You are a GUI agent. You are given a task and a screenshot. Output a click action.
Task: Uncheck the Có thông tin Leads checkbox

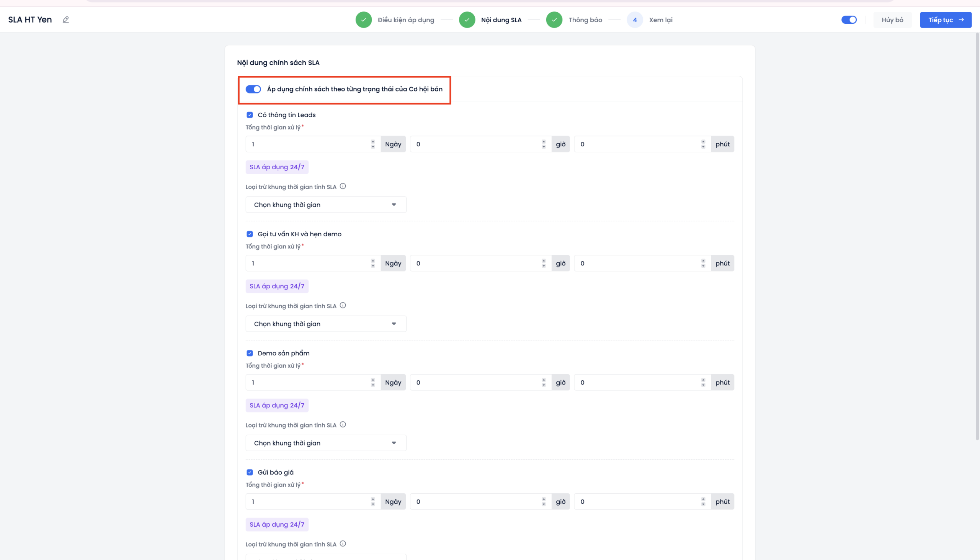click(x=250, y=115)
